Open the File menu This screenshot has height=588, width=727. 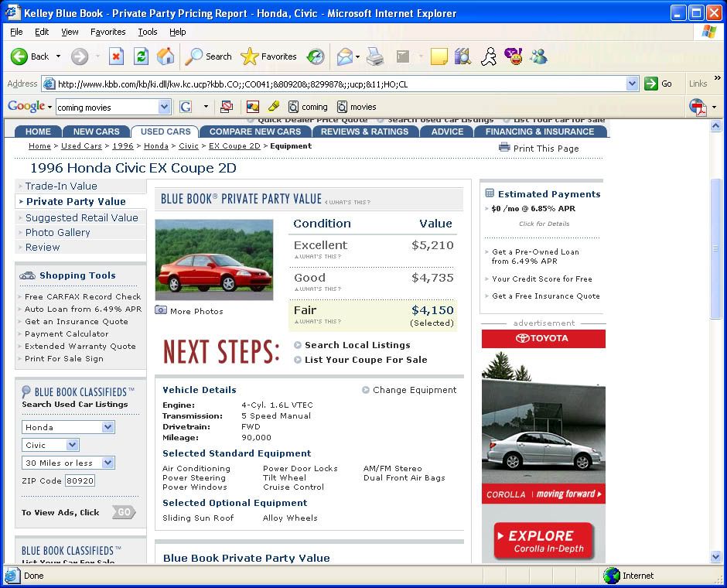coord(16,32)
